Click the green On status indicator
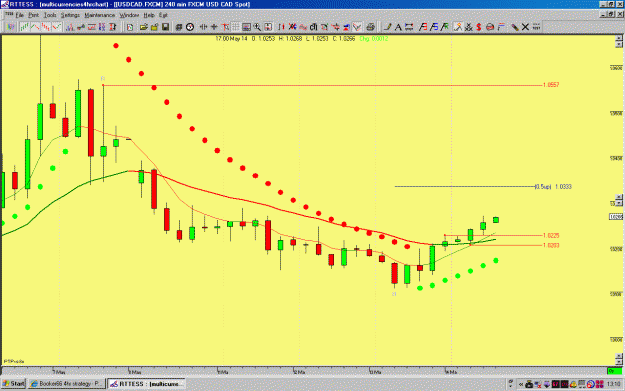The height and width of the screenshot is (391, 625). [x=614, y=371]
